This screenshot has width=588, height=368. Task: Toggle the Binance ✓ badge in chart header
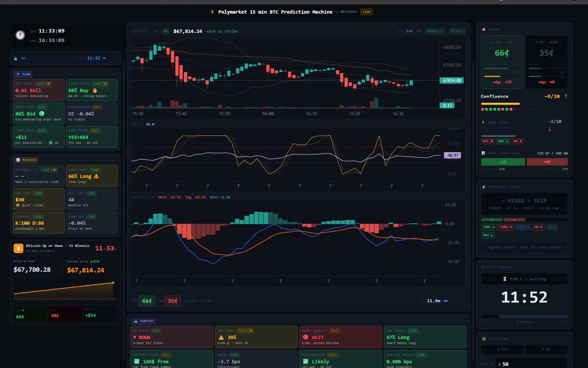435,31
